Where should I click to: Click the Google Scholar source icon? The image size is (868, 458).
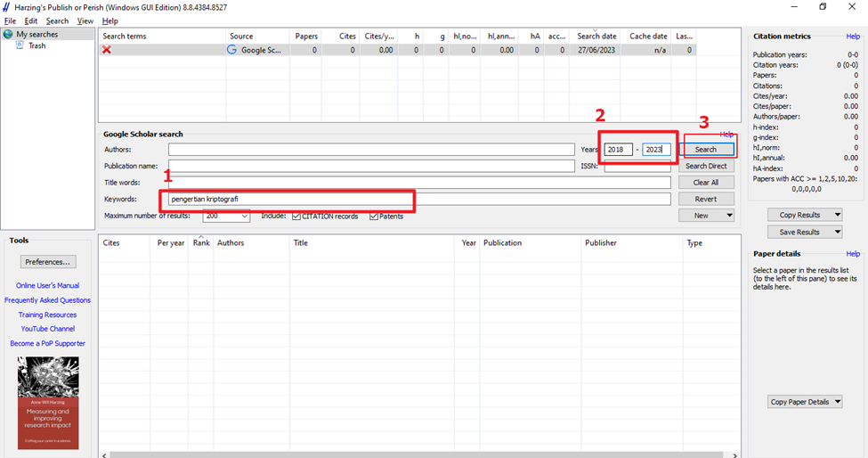(232, 50)
